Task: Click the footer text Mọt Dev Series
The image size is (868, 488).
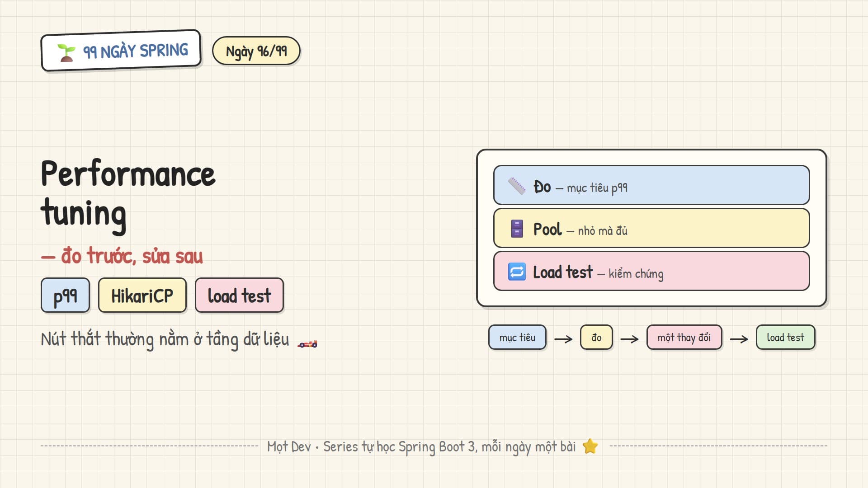Action: (x=421, y=447)
